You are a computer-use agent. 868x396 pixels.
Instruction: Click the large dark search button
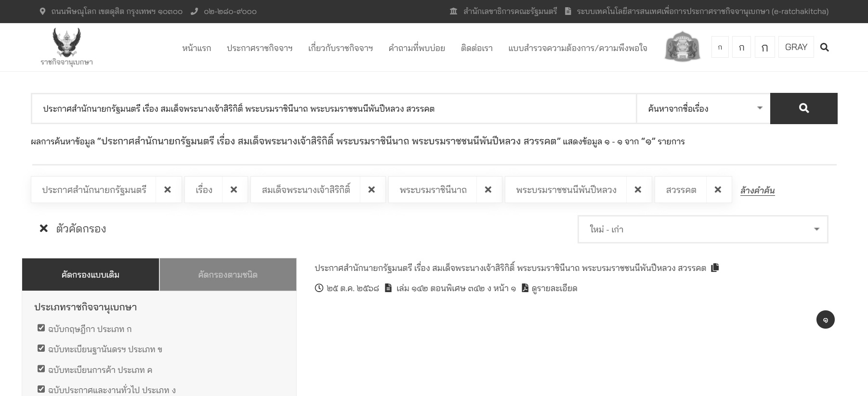pos(803,108)
